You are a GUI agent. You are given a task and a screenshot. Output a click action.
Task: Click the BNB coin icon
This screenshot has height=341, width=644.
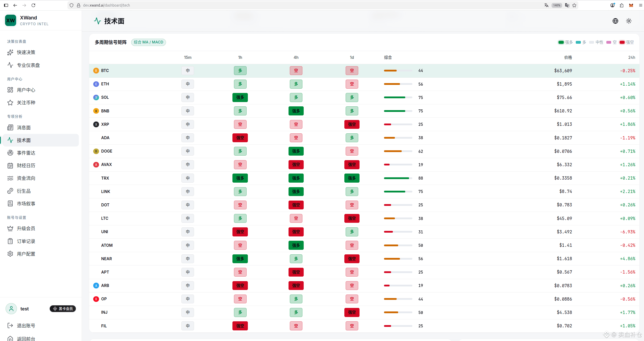coord(96,111)
